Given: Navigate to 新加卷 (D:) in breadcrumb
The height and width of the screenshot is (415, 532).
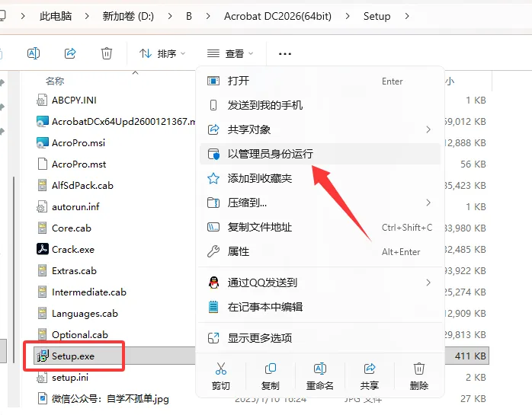Looking at the screenshot, I should point(128,16).
